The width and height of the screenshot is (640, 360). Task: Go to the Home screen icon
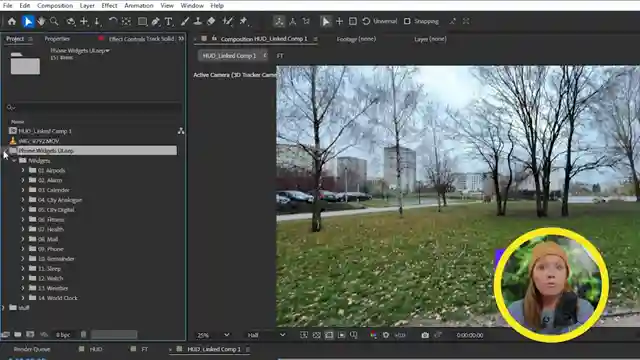12,21
